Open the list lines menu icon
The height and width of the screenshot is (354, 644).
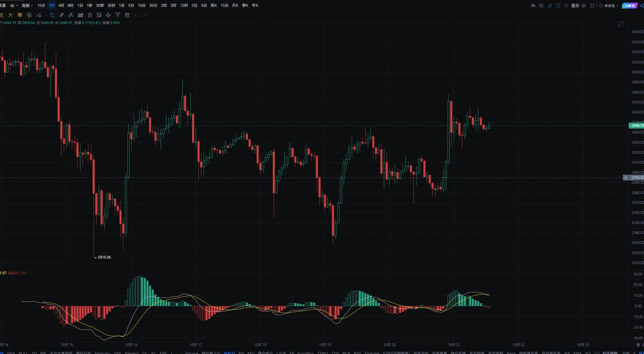[567, 6]
